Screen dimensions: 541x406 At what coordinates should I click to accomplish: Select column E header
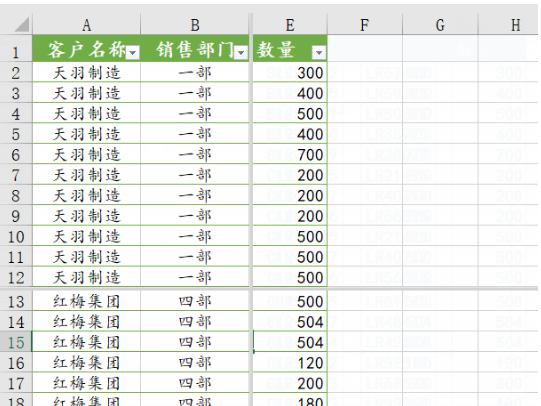290,24
